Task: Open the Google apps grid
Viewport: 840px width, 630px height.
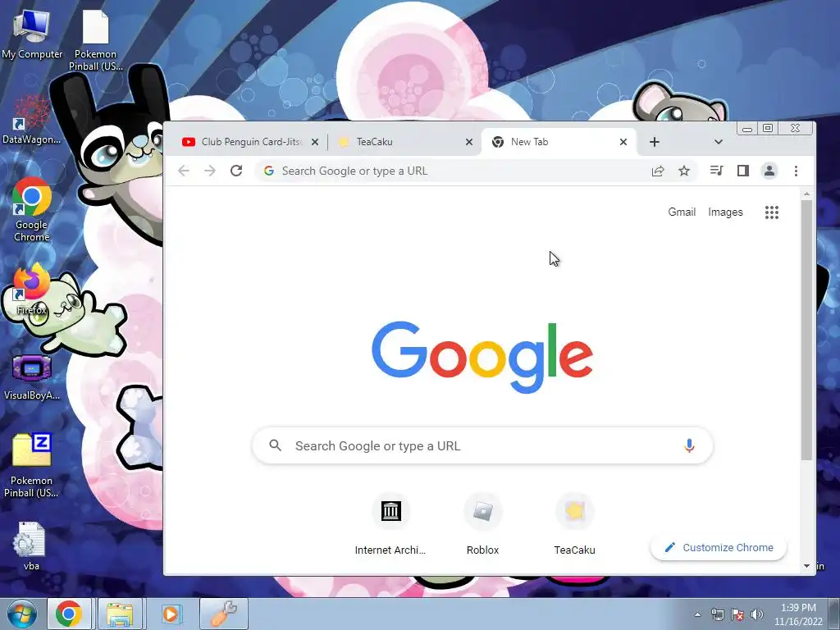Action: point(771,212)
